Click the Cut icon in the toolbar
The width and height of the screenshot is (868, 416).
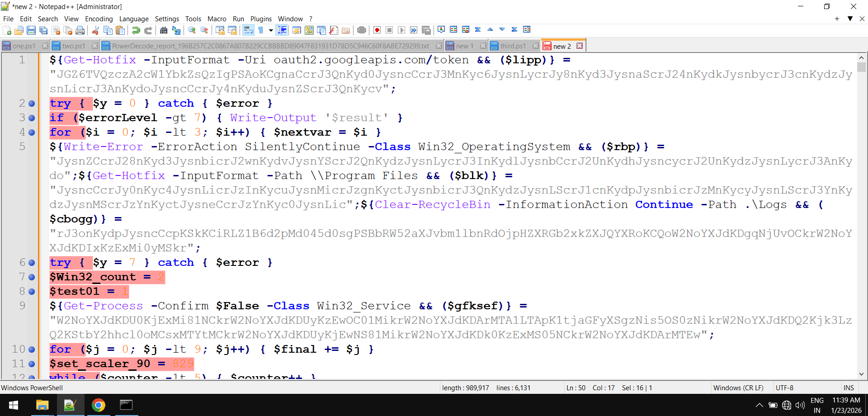tap(95, 30)
